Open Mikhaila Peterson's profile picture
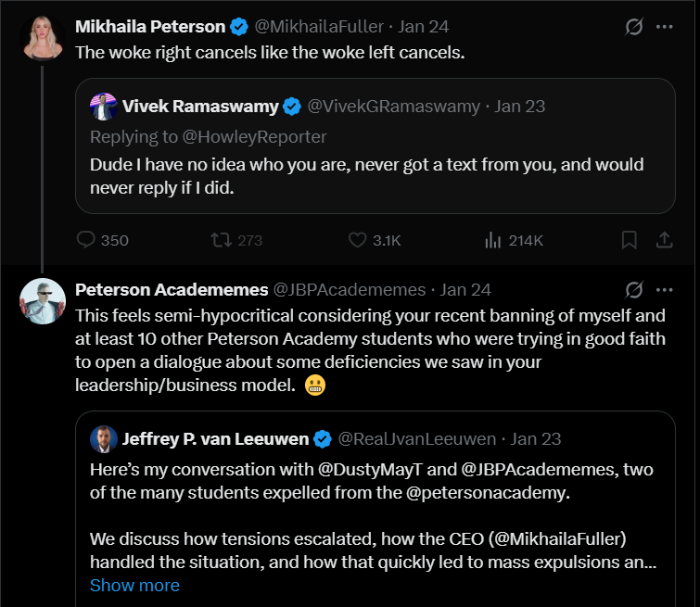 pyautogui.click(x=43, y=38)
